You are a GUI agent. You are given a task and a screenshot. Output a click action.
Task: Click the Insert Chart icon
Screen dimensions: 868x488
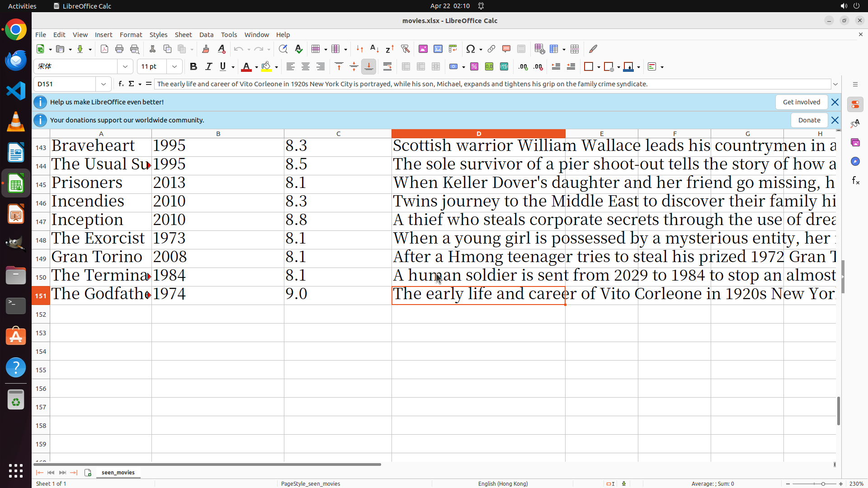438,49
